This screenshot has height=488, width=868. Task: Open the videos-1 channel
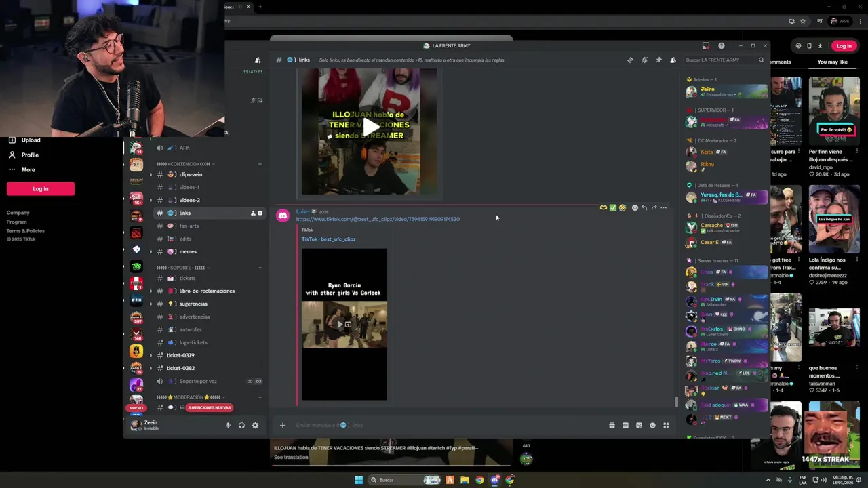pos(209,187)
